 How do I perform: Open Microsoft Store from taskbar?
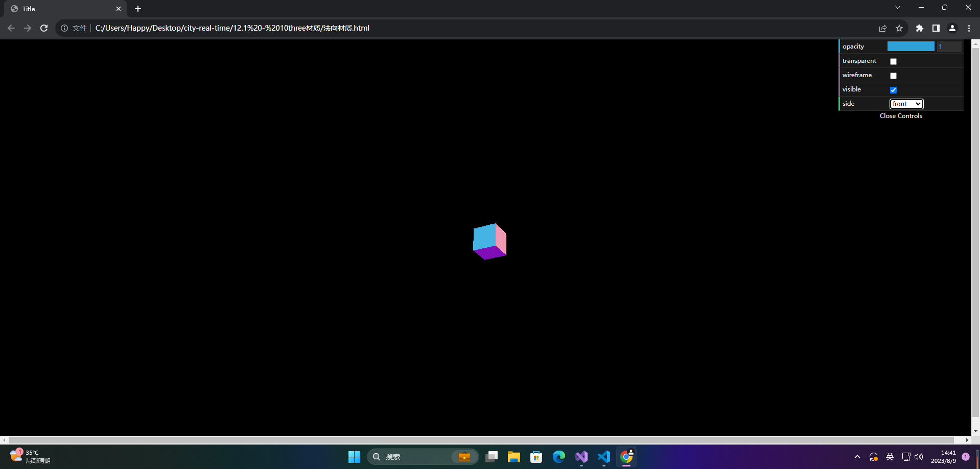536,457
